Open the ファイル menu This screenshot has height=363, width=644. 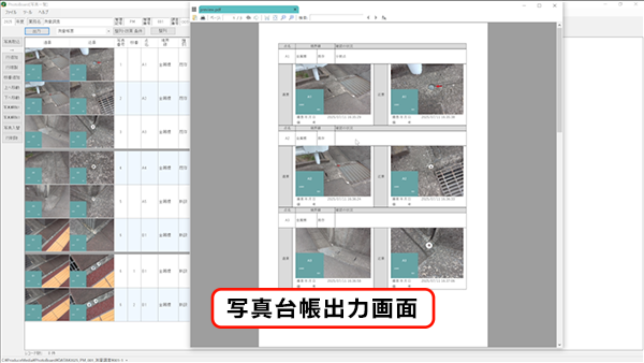tap(10, 12)
